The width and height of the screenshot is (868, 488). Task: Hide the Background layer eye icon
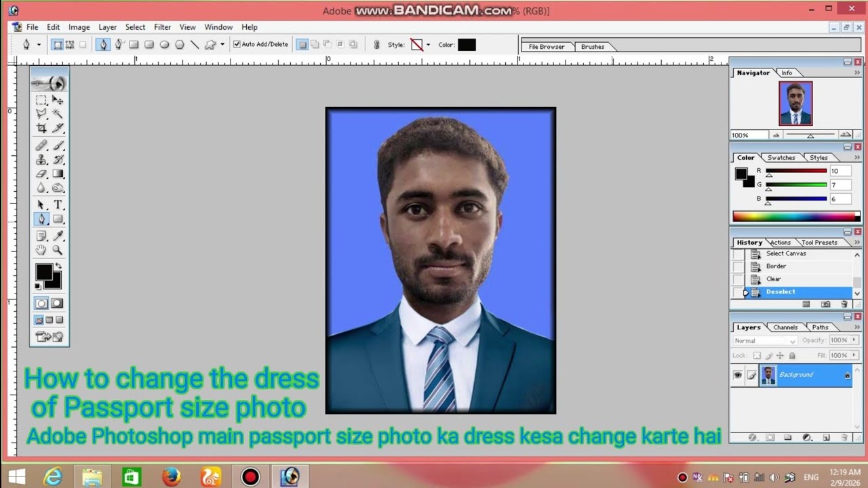tap(737, 375)
